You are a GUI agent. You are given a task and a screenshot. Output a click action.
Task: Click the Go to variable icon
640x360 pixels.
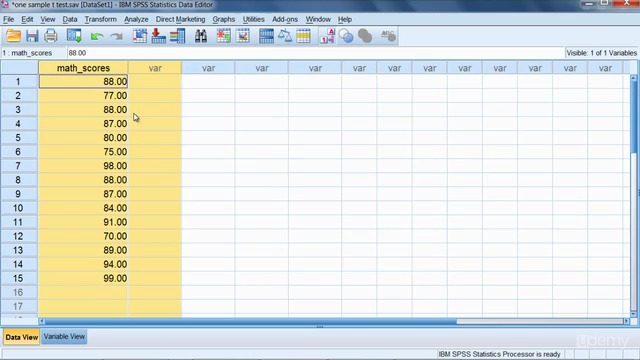(159, 36)
